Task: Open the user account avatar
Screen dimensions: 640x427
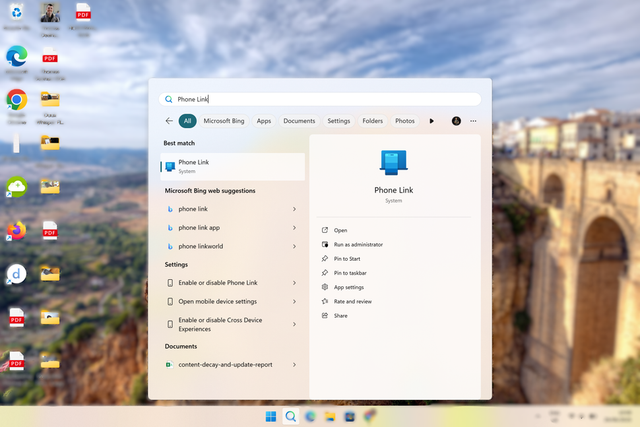Action: [x=456, y=121]
